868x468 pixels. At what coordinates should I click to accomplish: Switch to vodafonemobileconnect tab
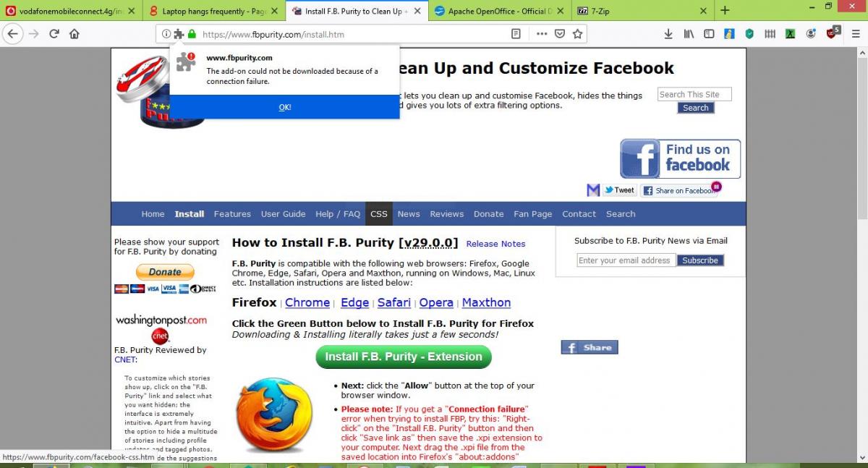(70, 11)
